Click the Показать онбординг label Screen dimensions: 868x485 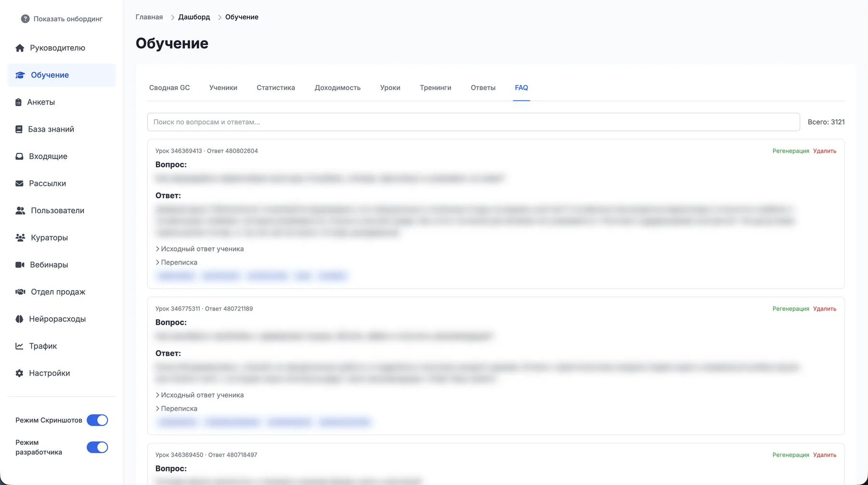[x=68, y=19]
